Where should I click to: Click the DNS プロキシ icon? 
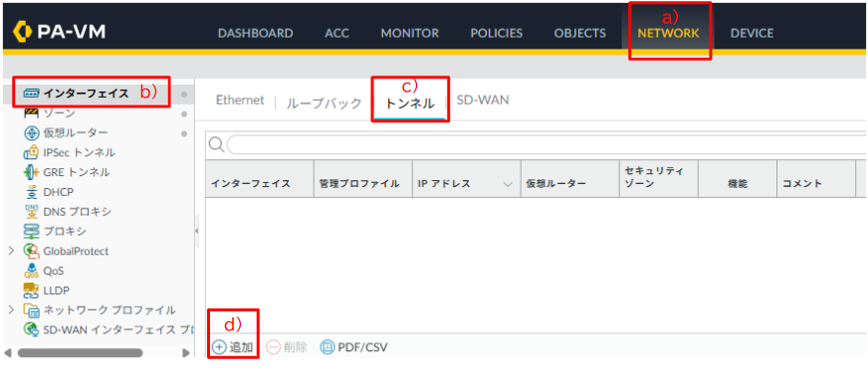(31, 212)
